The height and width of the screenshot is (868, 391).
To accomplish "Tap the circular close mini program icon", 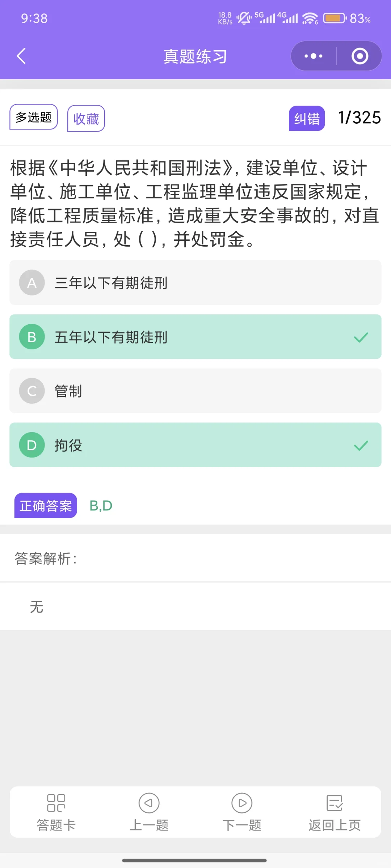I will coord(360,56).
